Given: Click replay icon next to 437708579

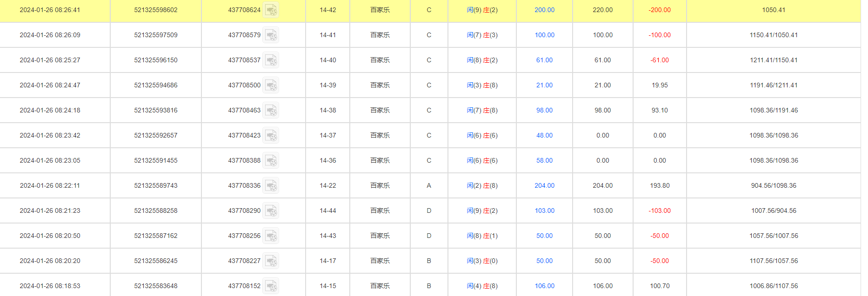Looking at the screenshot, I should 271,35.
